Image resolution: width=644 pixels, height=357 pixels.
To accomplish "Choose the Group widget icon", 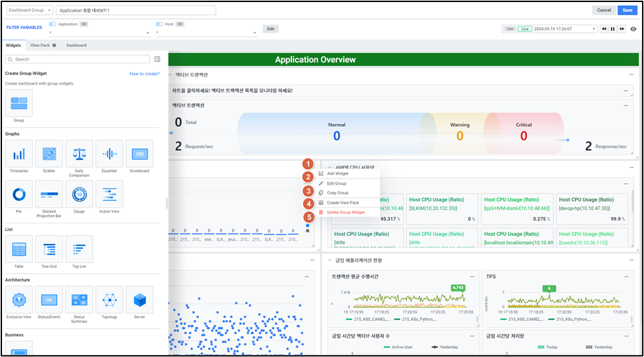I will (x=19, y=103).
